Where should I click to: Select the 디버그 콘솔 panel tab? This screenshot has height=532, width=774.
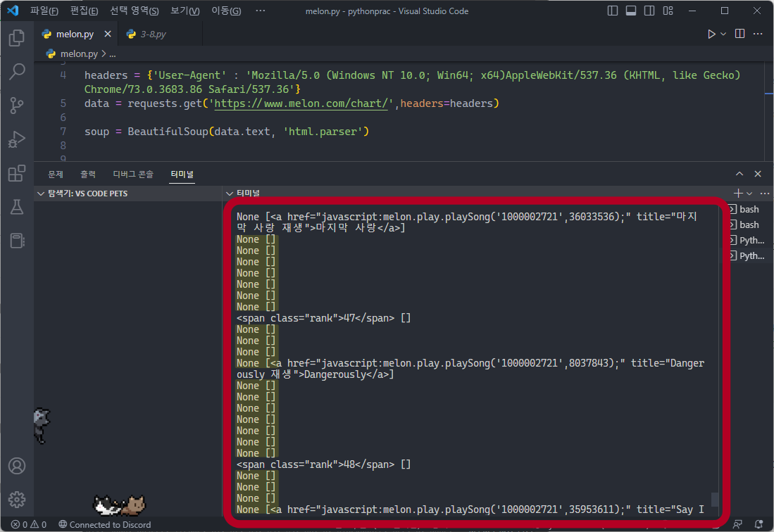coord(133,174)
